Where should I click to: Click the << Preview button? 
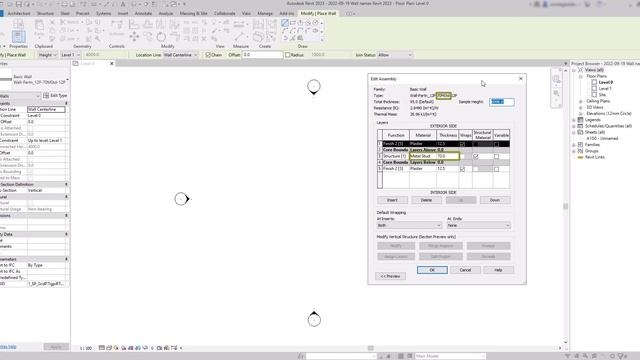coord(391,276)
